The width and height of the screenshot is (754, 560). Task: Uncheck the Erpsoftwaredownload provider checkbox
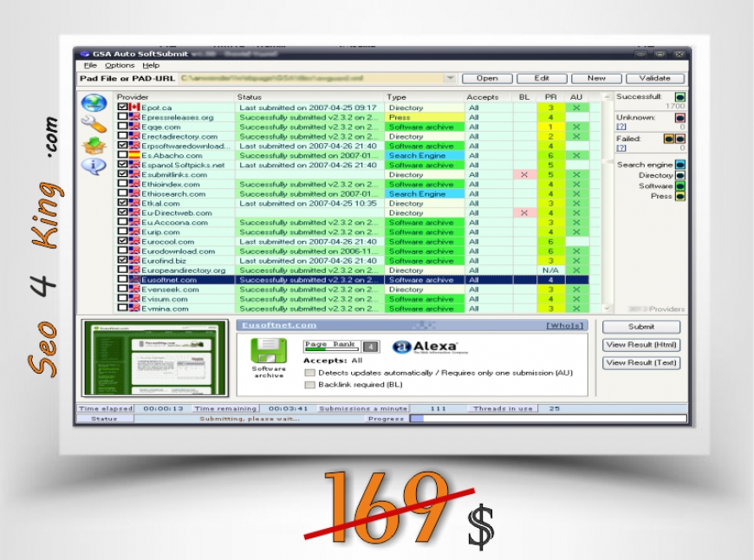tap(122, 146)
